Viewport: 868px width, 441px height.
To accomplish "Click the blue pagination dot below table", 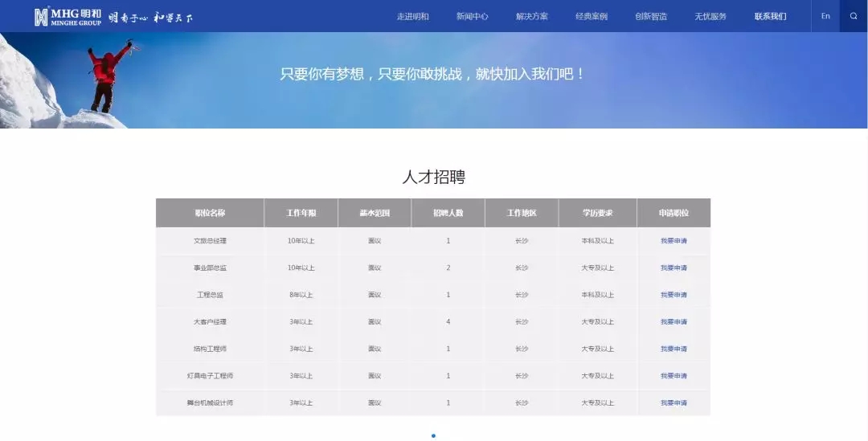I will coord(434,436).
